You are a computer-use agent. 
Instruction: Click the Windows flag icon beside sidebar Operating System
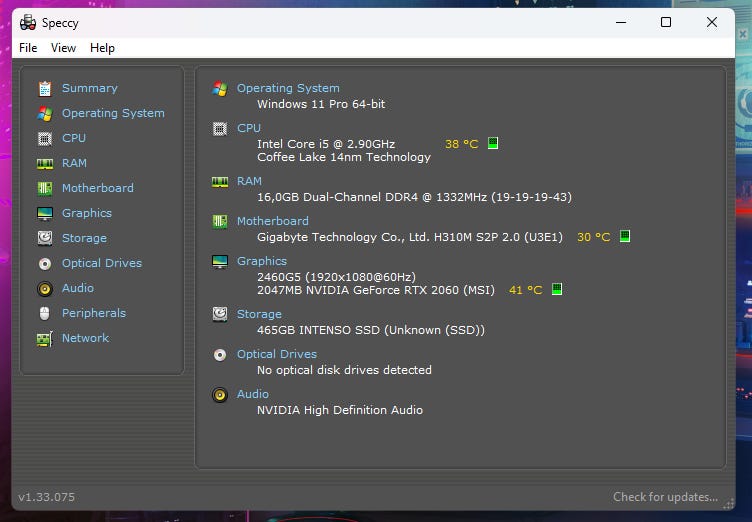[45, 114]
